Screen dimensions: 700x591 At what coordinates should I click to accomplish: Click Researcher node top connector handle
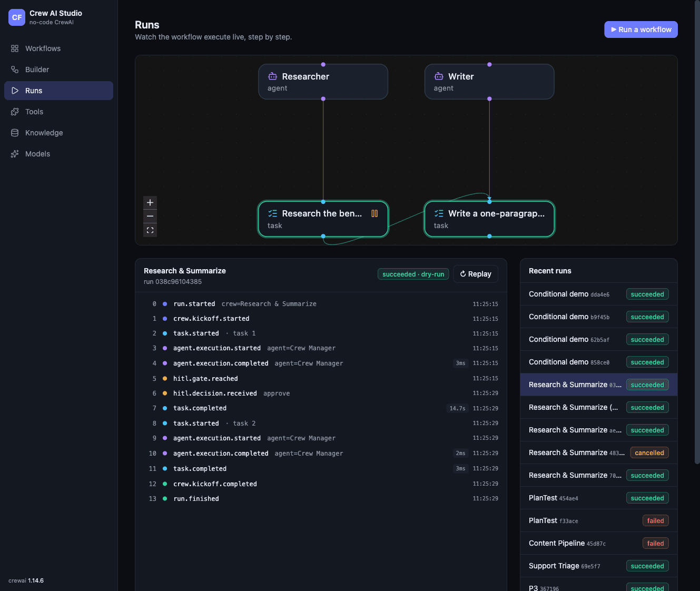323,64
